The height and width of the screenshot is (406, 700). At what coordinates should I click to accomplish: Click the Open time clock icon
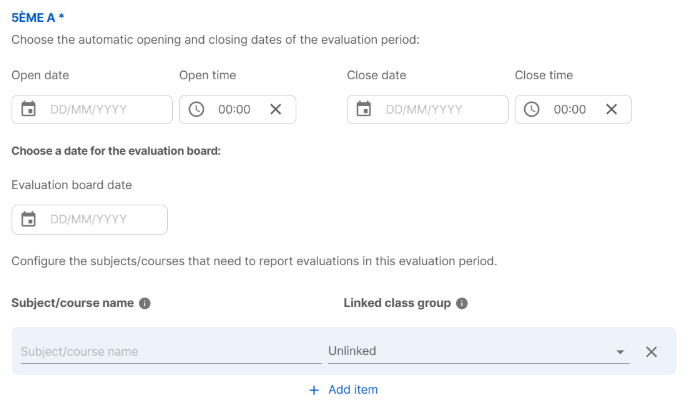[197, 109]
